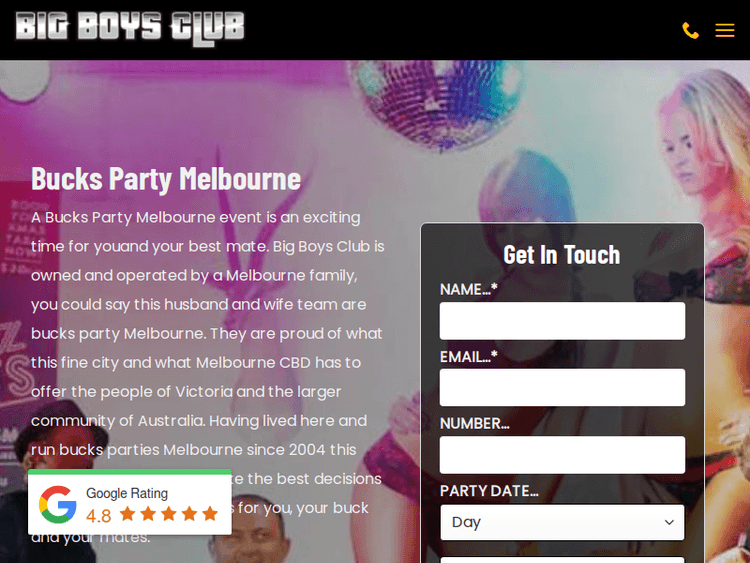
Task: Tap the yellow phone call icon
Action: pos(690,30)
